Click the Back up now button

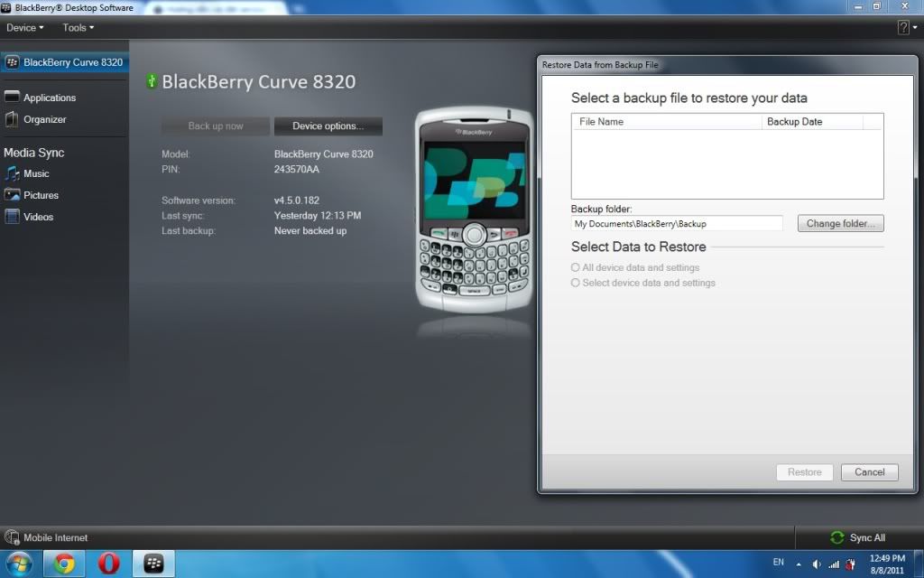coord(216,126)
